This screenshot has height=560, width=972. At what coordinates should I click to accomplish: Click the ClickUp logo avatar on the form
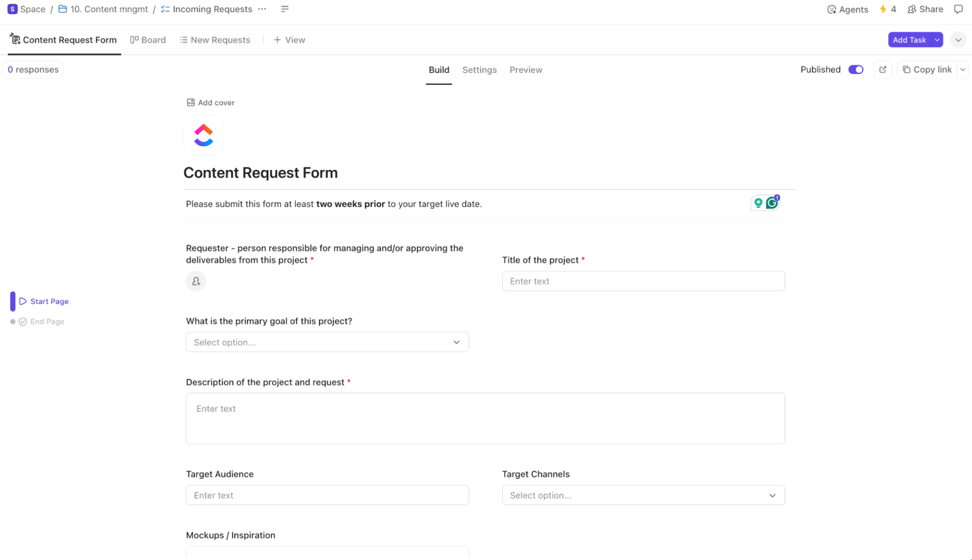coord(204,135)
